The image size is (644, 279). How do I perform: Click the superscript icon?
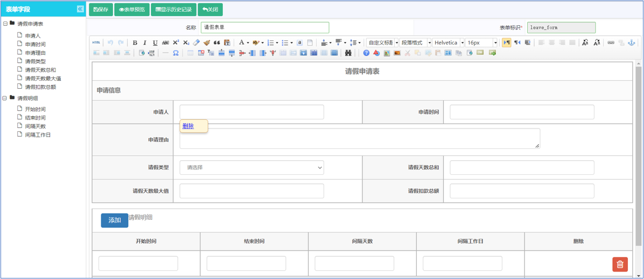coord(176,43)
